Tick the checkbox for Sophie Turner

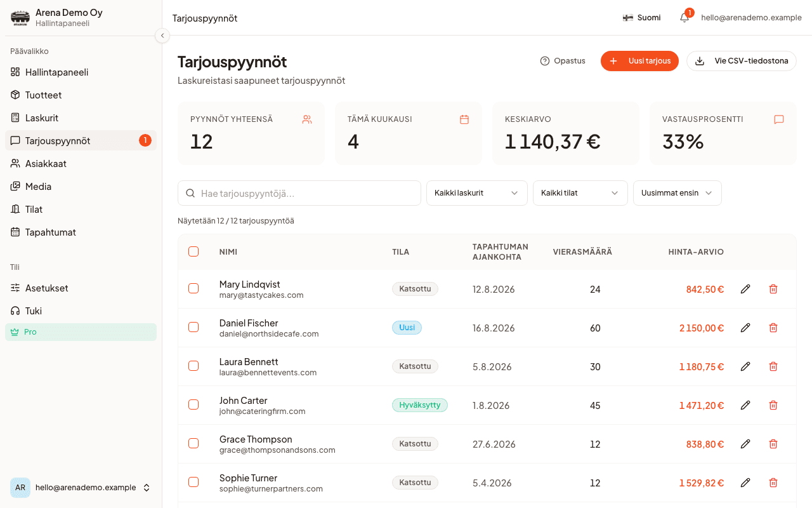coord(193,483)
